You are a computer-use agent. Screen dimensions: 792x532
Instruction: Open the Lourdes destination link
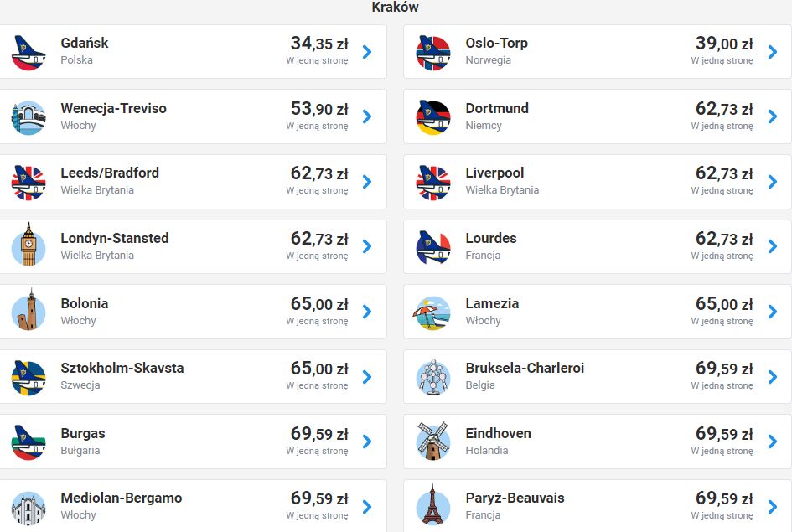point(491,238)
